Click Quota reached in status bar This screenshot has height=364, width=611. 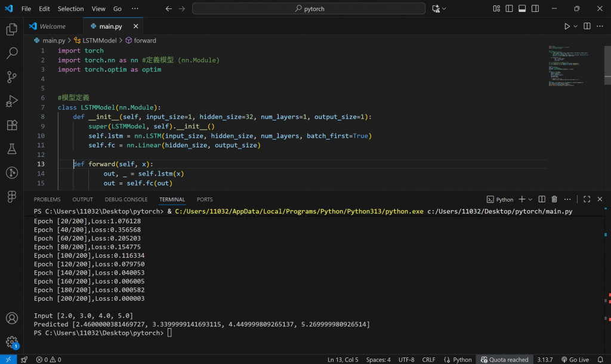click(x=505, y=359)
